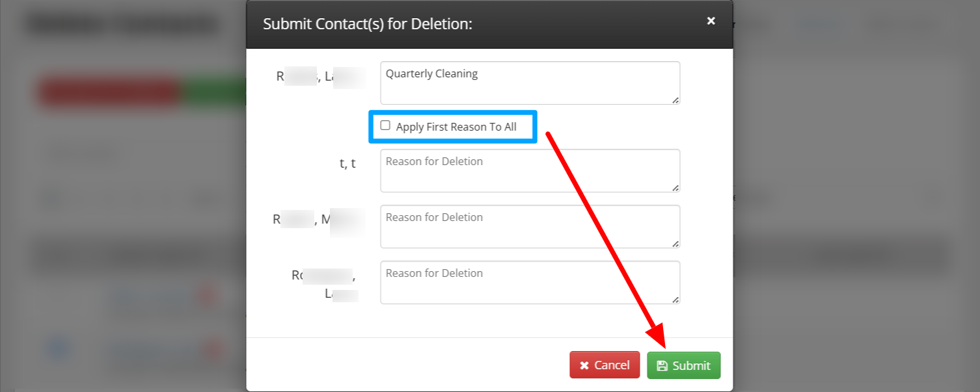Screen dimensions: 980x392
Task: Click resize grip on last reason box
Action: coord(675,299)
